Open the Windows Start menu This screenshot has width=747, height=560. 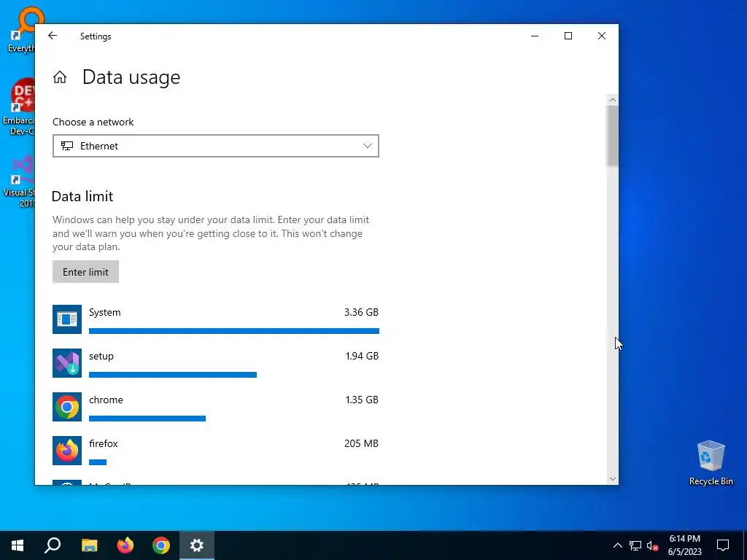(x=18, y=545)
